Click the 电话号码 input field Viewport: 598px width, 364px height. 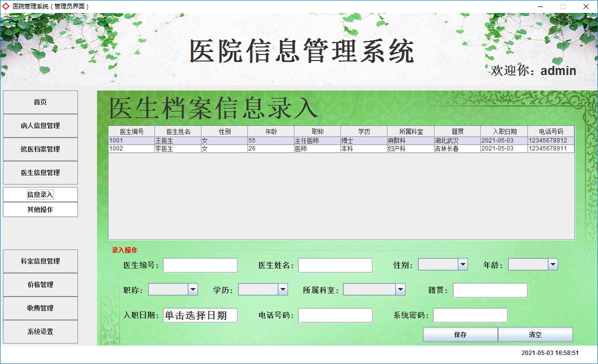click(x=335, y=315)
